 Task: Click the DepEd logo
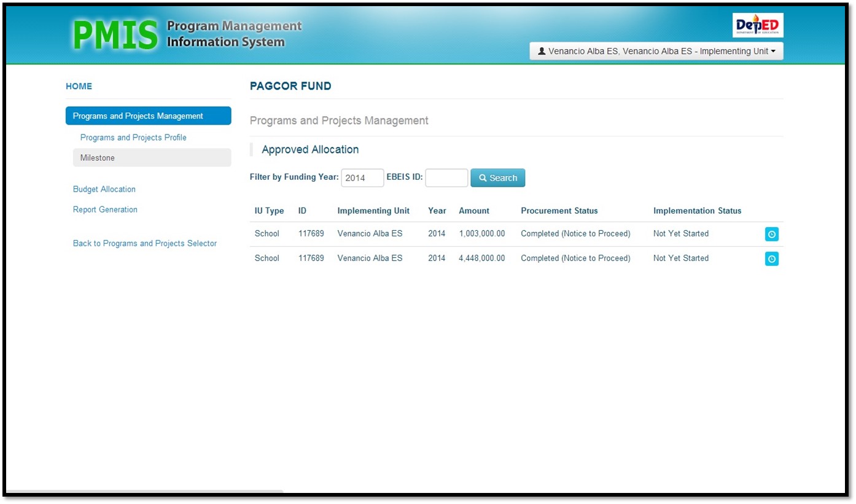coord(758,25)
